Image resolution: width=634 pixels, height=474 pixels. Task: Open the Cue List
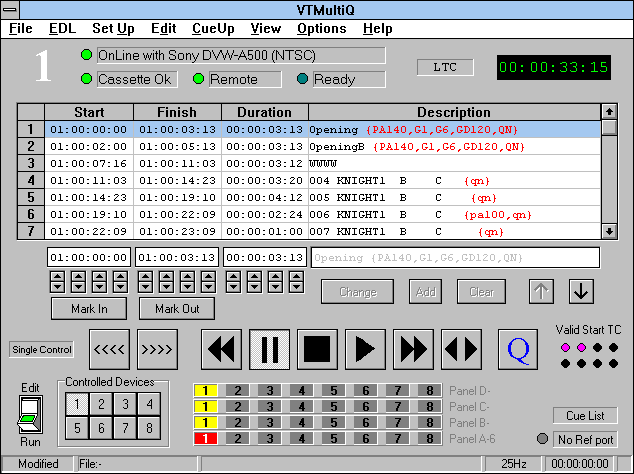(584, 415)
